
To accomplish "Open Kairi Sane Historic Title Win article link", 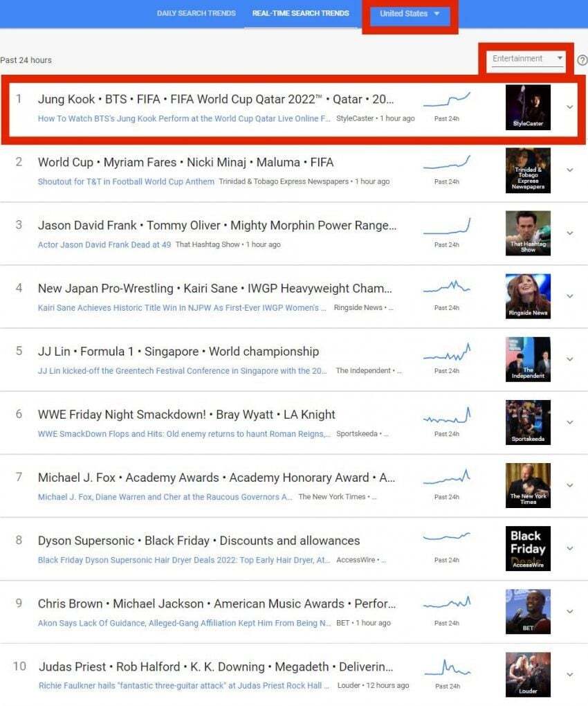I will (182, 307).
